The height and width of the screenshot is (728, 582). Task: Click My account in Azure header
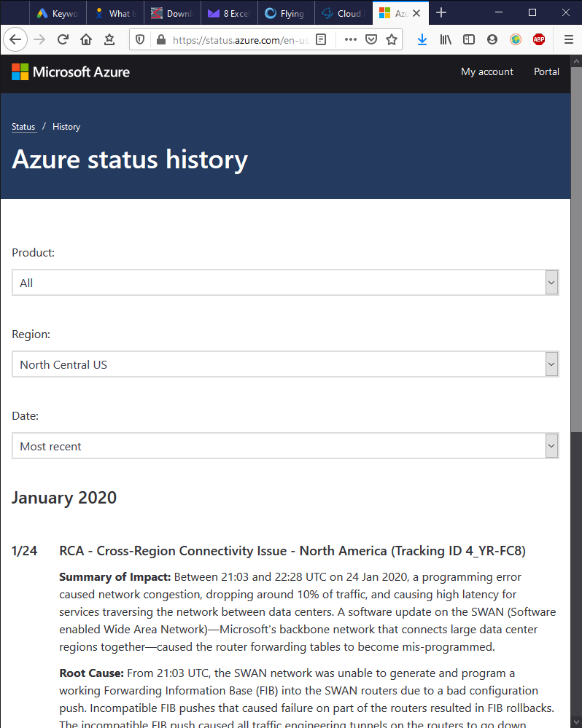[486, 71]
